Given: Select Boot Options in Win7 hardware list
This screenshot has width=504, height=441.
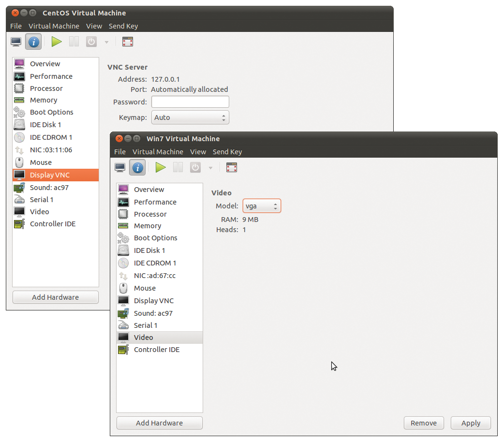Looking at the screenshot, I should (160, 238).
